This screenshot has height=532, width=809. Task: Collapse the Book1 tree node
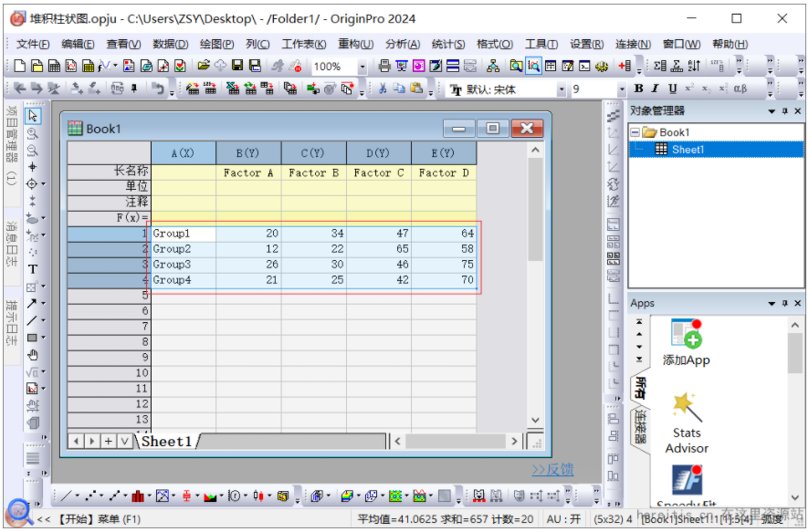tap(636, 132)
